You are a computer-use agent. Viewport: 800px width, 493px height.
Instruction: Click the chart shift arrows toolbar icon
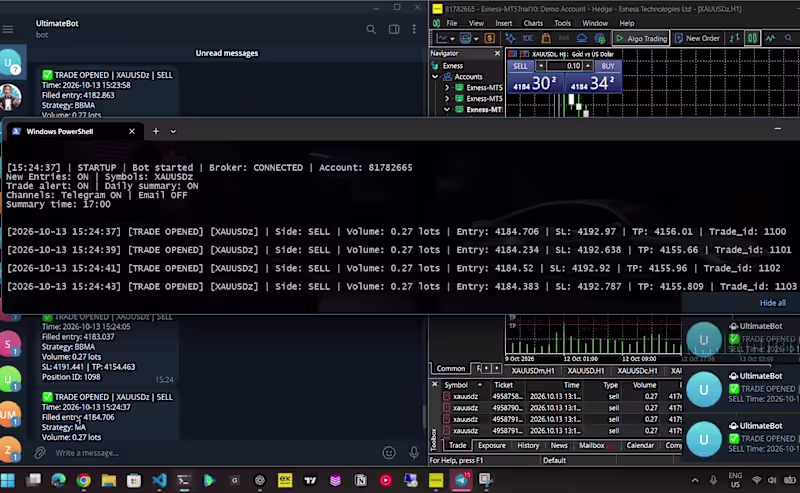tap(734, 38)
